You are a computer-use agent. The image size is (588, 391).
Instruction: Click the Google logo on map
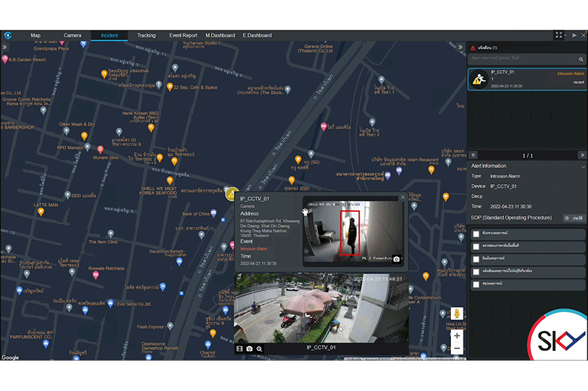tap(10, 357)
